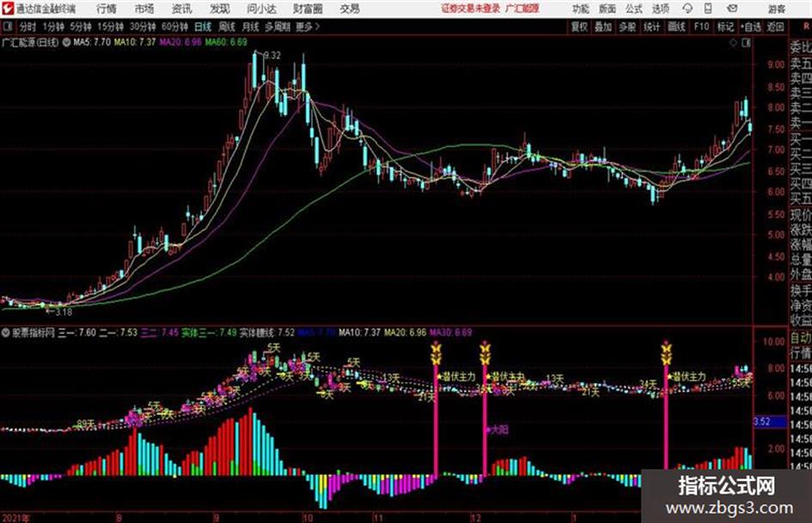Image resolution: width=812 pixels, height=523 pixels.
Task: Click the 3.18 low price label
Action: pos(64,312)
